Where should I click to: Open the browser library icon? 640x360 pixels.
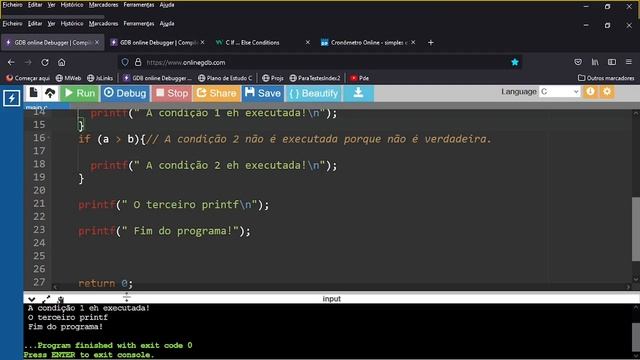pyautogui.click(x=595, y=62)
